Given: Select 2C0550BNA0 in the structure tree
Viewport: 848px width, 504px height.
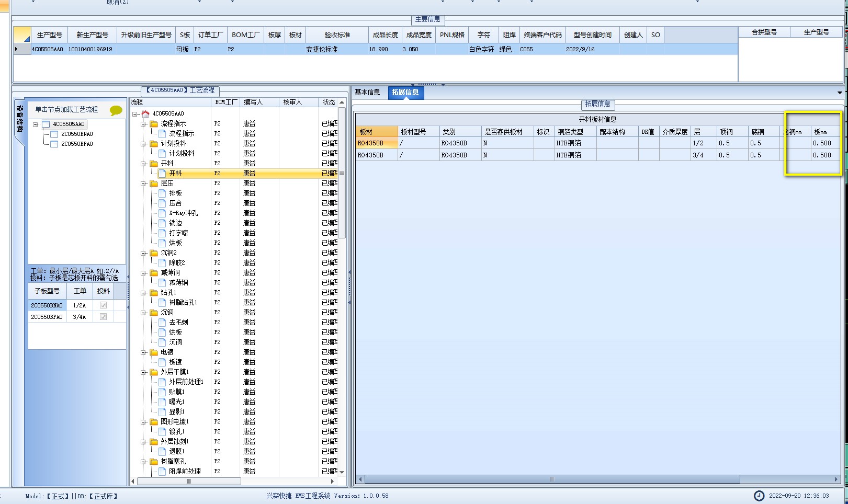Looking at the screenshot, I should point(77,134).
